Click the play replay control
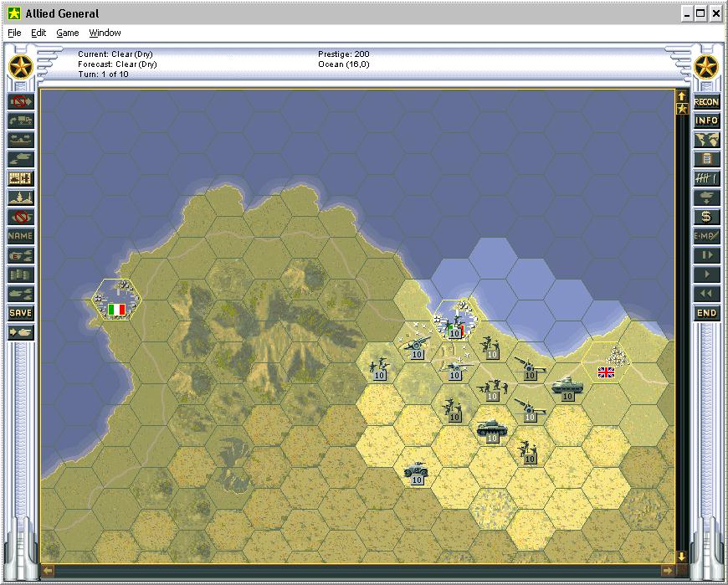Viewport: 728px width, 585px height. click(706, 275)
